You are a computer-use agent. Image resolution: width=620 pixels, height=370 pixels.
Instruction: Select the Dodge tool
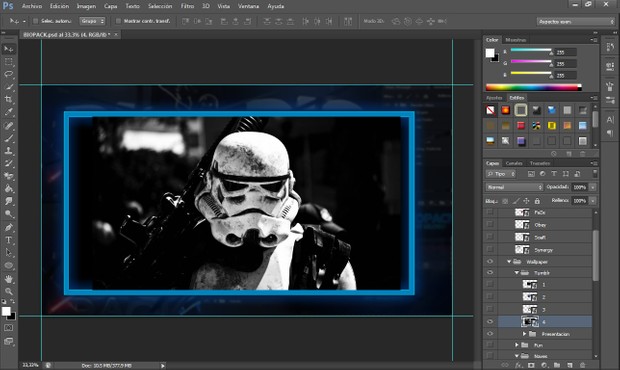click(x=8, y=214)
